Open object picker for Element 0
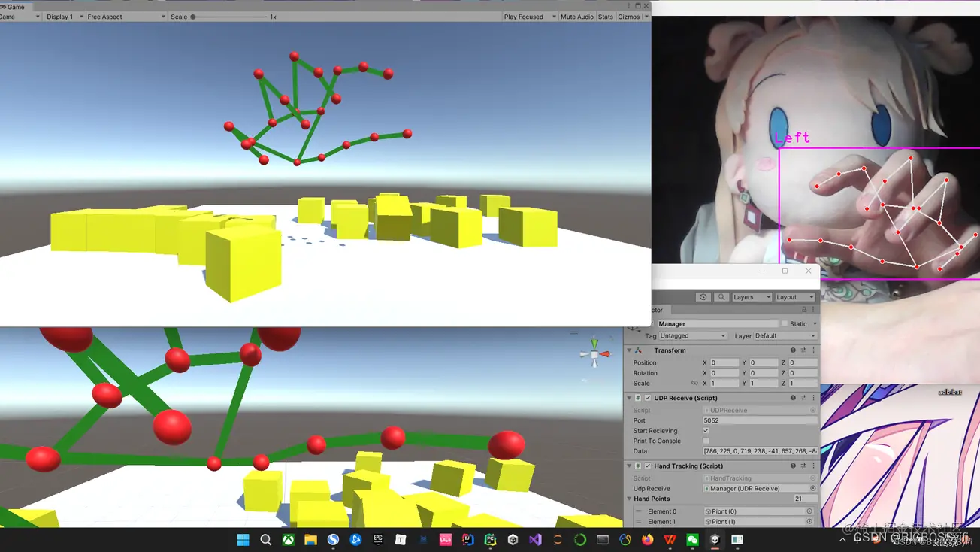The height and width of the screenshot is (552, 980). [x=809, y=511]
